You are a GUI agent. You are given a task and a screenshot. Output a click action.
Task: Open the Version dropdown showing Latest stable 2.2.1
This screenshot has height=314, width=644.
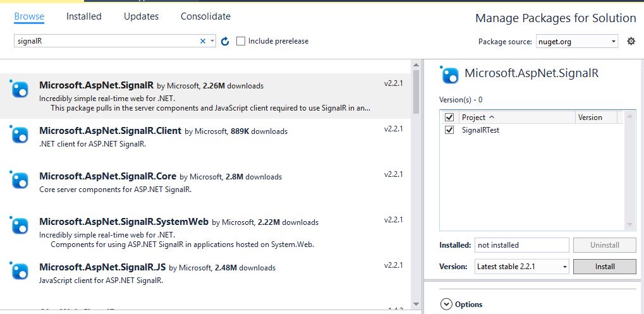521,267
